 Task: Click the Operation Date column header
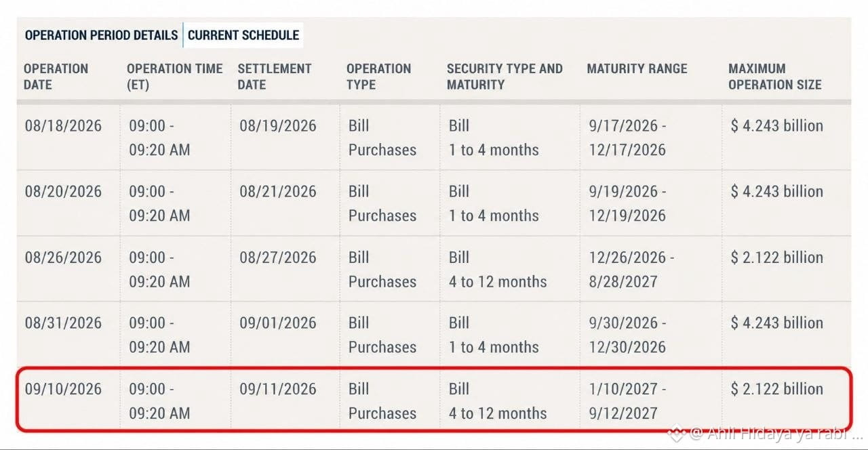coord(56,77)
